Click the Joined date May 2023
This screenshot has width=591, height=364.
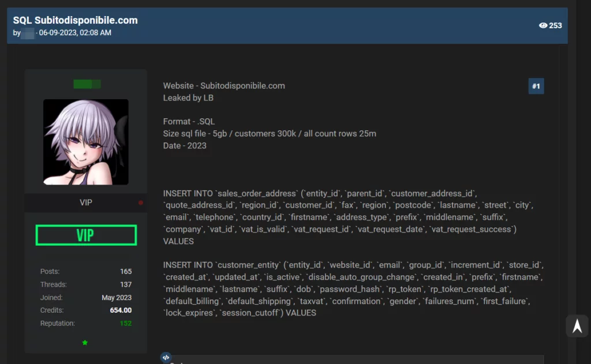(x=116, y=298)
